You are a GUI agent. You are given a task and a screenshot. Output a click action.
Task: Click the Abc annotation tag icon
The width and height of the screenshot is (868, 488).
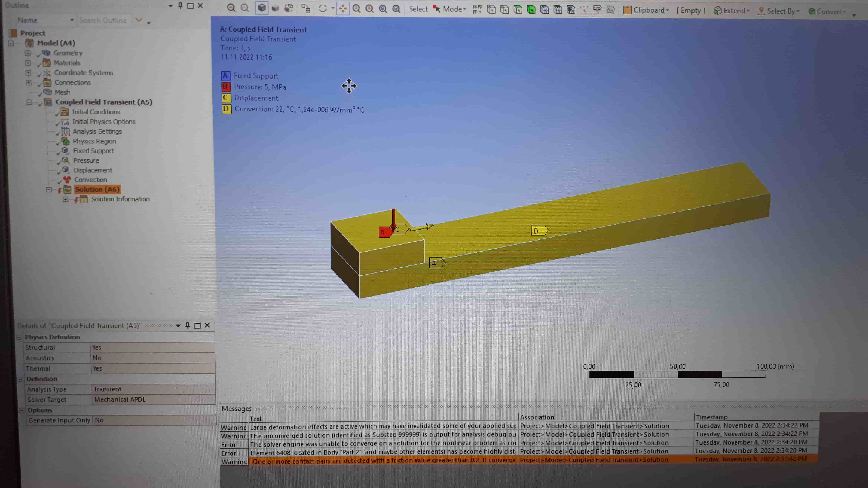611,10
